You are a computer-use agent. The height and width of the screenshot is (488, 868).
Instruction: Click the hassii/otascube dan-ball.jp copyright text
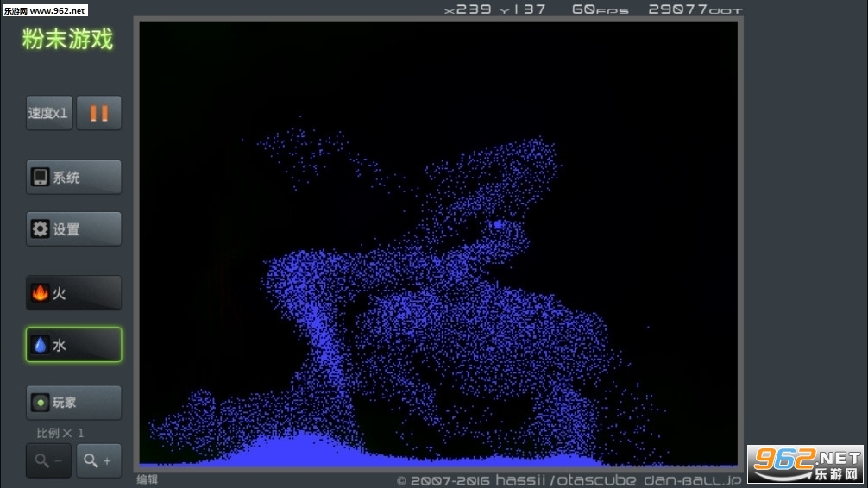coord(569,479)
